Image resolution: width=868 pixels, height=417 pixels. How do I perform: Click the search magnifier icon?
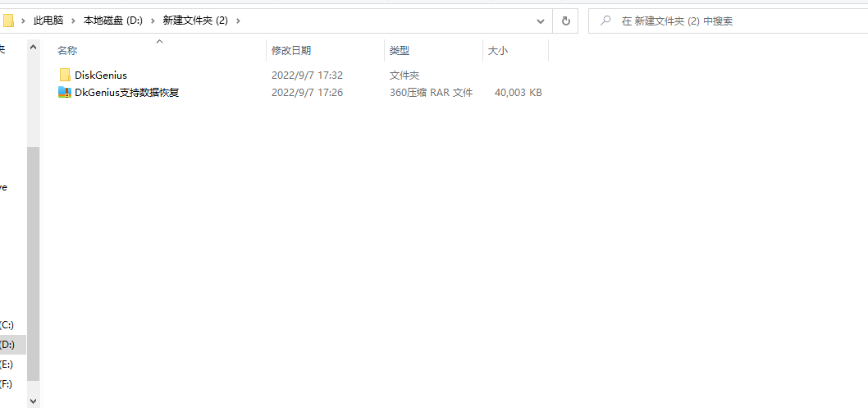[605, 21]
